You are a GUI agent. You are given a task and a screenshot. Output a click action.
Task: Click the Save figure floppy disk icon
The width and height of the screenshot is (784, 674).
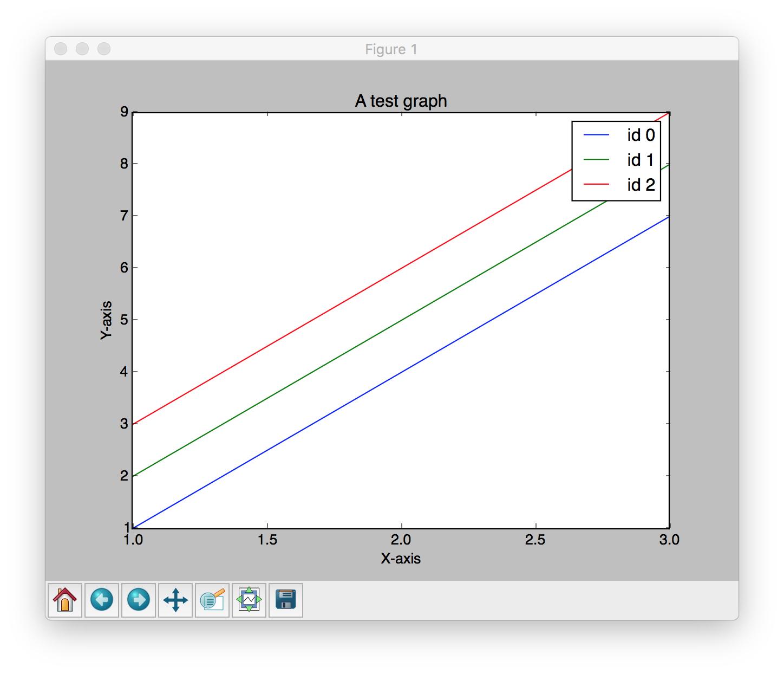286,599
